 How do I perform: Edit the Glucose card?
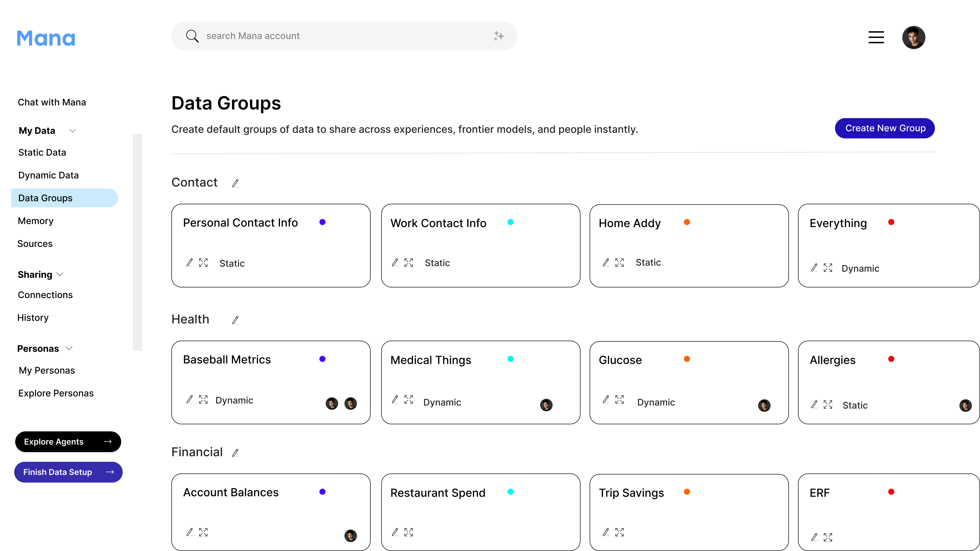tap(606, 399)
